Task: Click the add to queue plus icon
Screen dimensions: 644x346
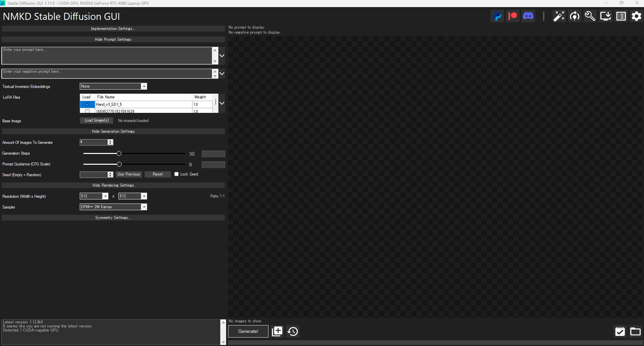Action: click(x=277, y=331)
